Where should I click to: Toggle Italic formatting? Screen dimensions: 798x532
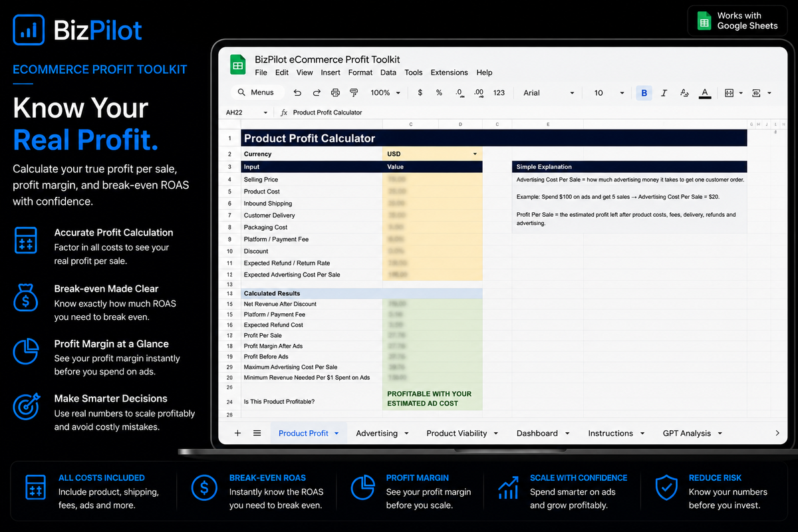click(x=664, y=93)
